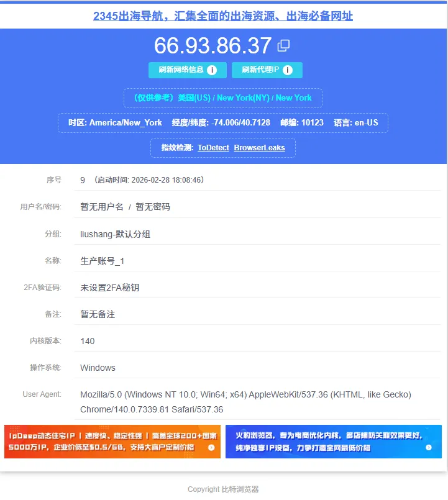Click the 刷新代理IP refresh button
The image size is (448, 500).
click(x=267, y=70)
